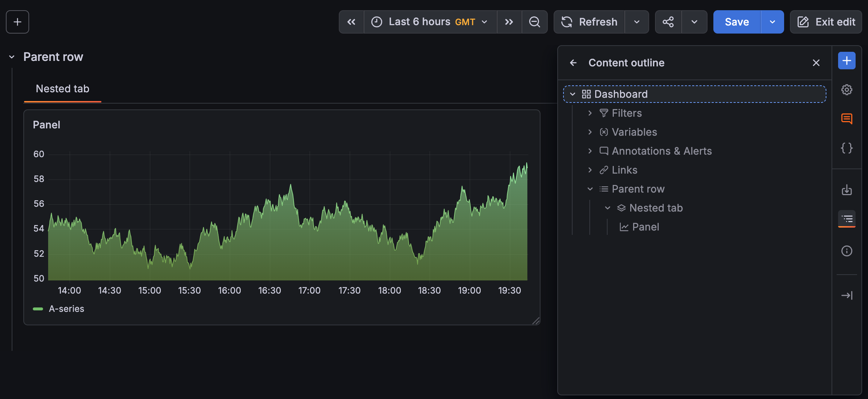The height and width of the screenshot is (399, 868).
Task: Open the info circle sidebar icon
Action: pyautogui.click(x=847, y=251)
